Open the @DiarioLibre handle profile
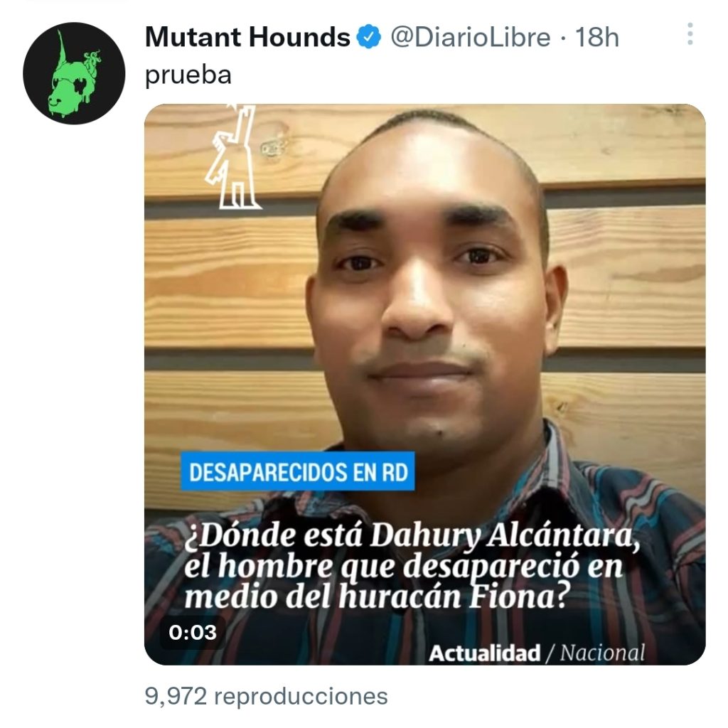 tap(471, 37)
